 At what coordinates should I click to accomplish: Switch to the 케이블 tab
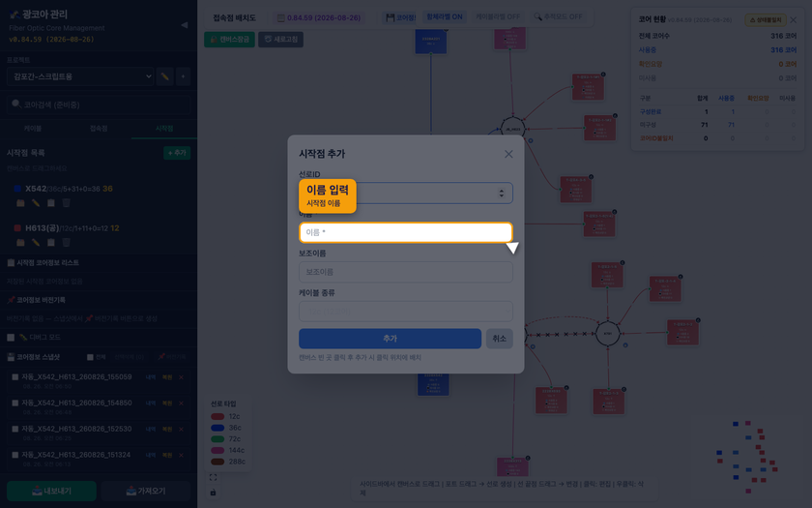pos(33,128)
